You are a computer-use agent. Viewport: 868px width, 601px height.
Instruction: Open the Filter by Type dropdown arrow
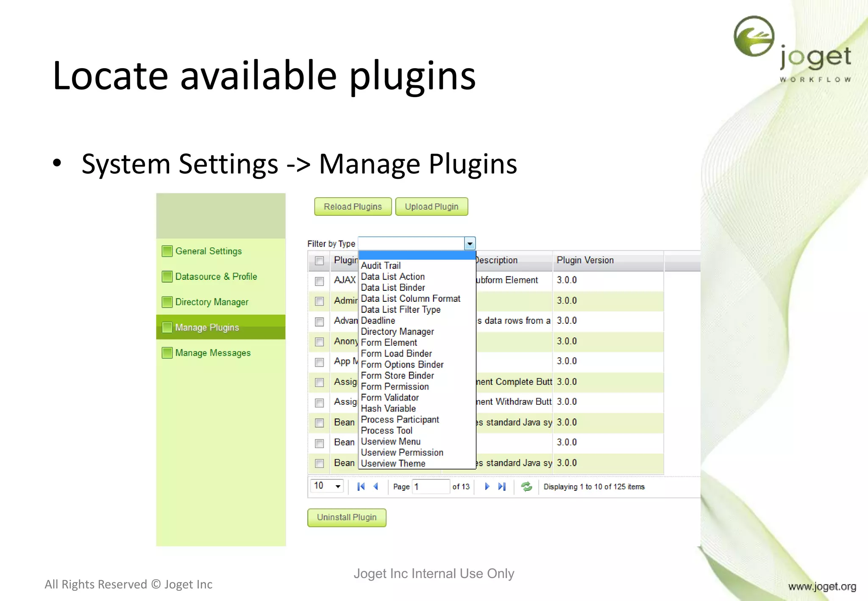click(x=470, y=244)
